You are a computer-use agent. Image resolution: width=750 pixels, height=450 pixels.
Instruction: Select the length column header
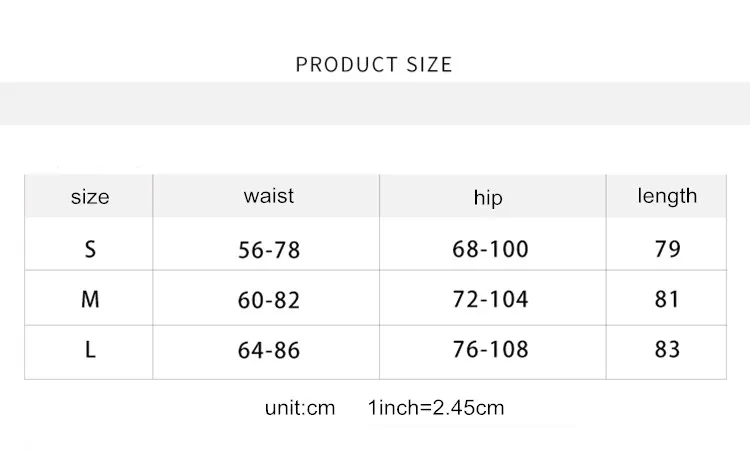coord(667,196)
